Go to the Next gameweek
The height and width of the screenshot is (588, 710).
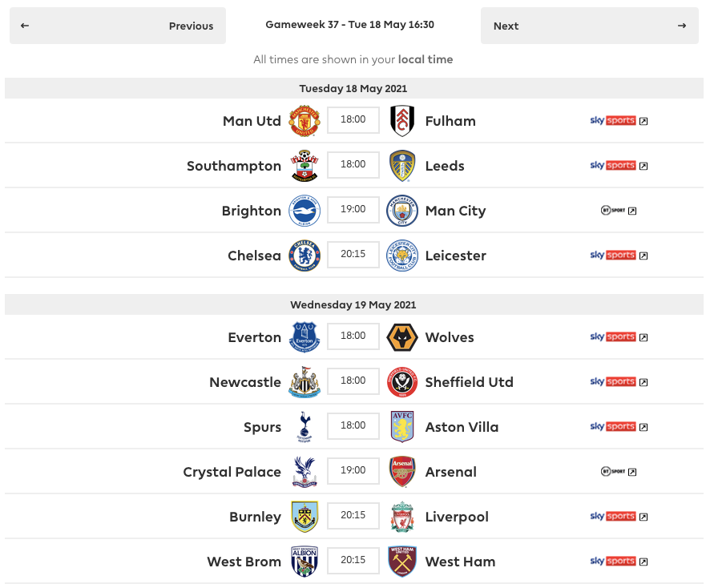coord(590,26)
